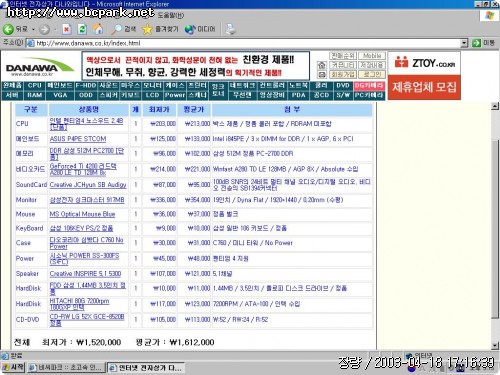Screen dimensions: 500x375
Task: Open the S/W category tab
Action: click(x=343, y=95)
